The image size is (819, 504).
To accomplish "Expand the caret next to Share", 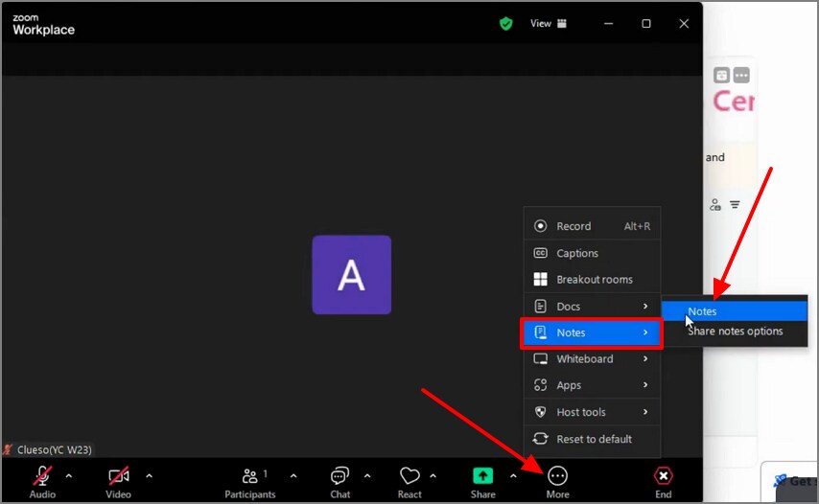I will point(513,476).
